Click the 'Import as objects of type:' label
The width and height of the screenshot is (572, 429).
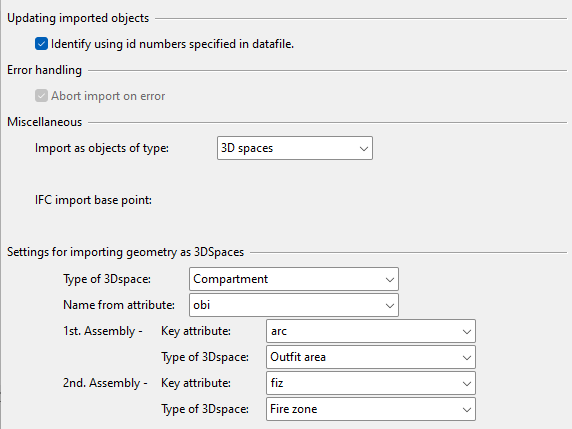pyautogui.click(x=102, y=148)
